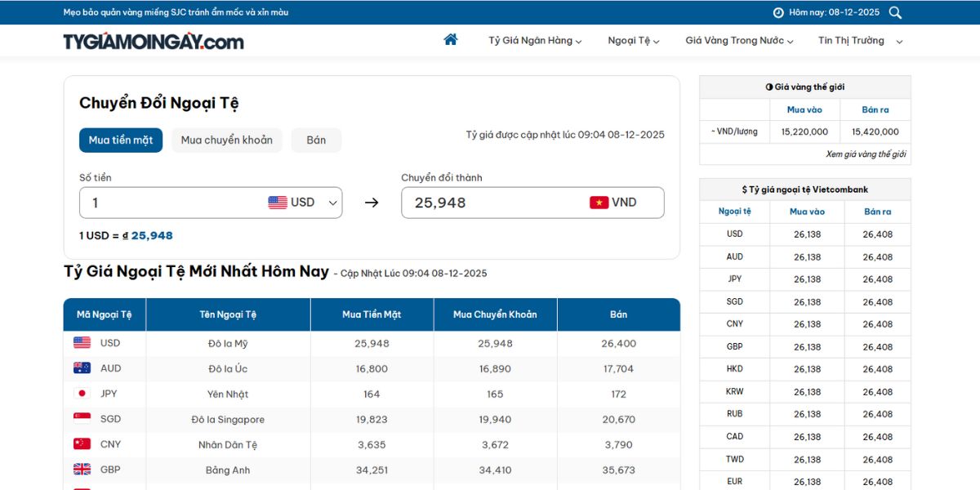This screenshot has width=980, height=490.
Task: Switch to Mua chuyển khoản mode
Action: pyautogui.click(x=226, y=140)
